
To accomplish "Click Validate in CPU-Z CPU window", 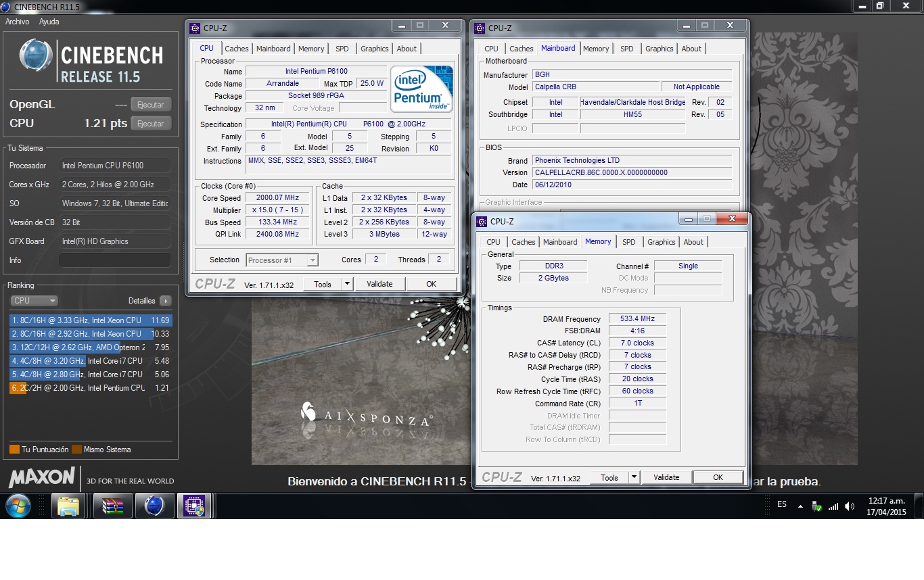I will point(379,284).
